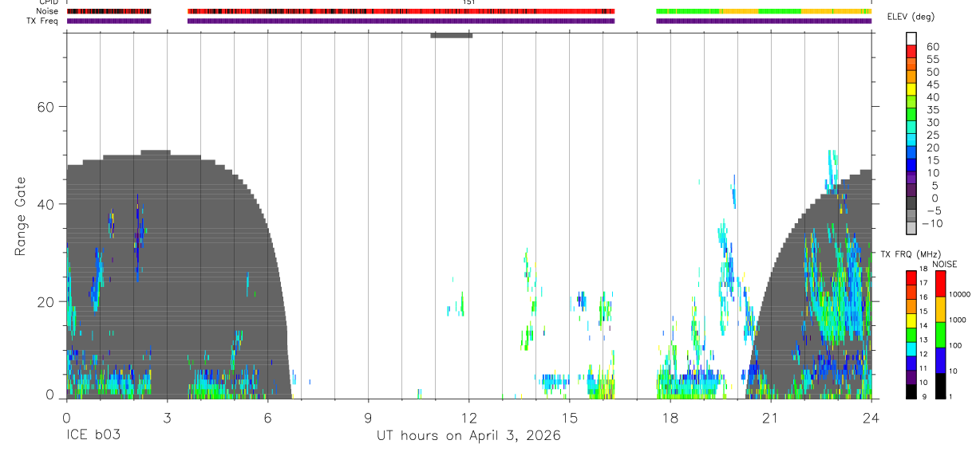980x452 pixels.
Task: Click the black TX FRQ segment between 9 and 10
Action: click(x=911, y=391)
